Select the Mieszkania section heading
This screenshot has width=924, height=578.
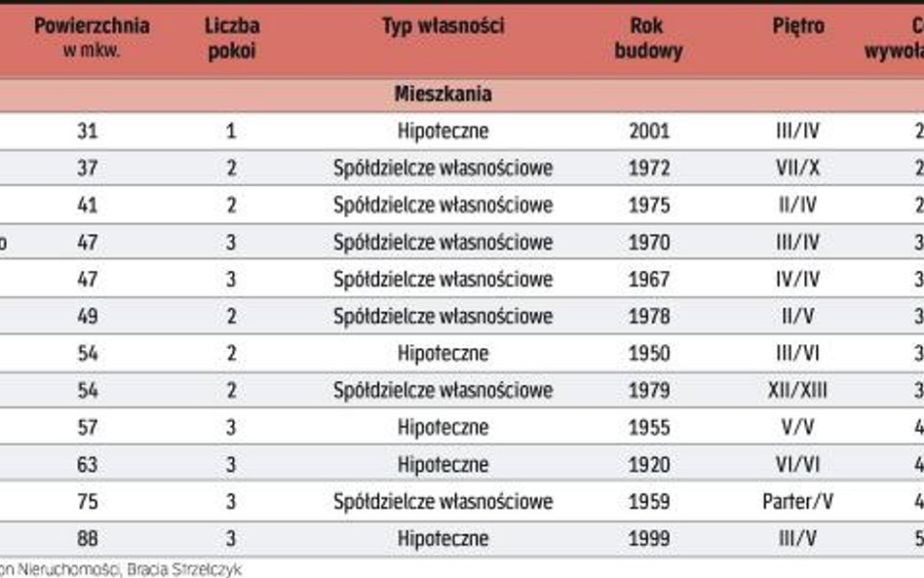[x=443, y=95]
